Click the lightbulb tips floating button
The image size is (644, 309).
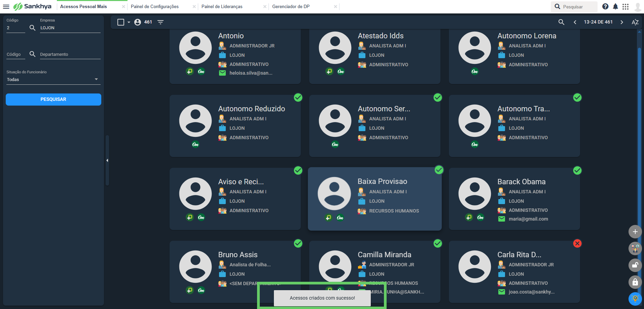(x=635, y=299)
